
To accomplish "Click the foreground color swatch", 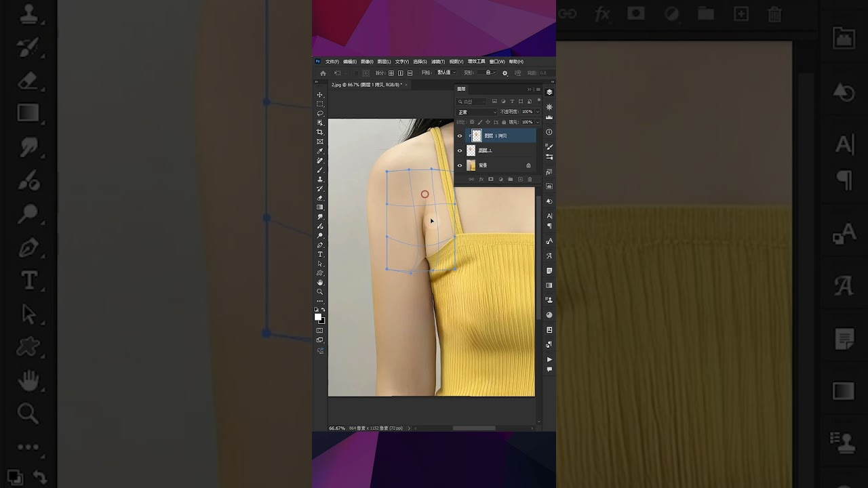I will 317,317.
